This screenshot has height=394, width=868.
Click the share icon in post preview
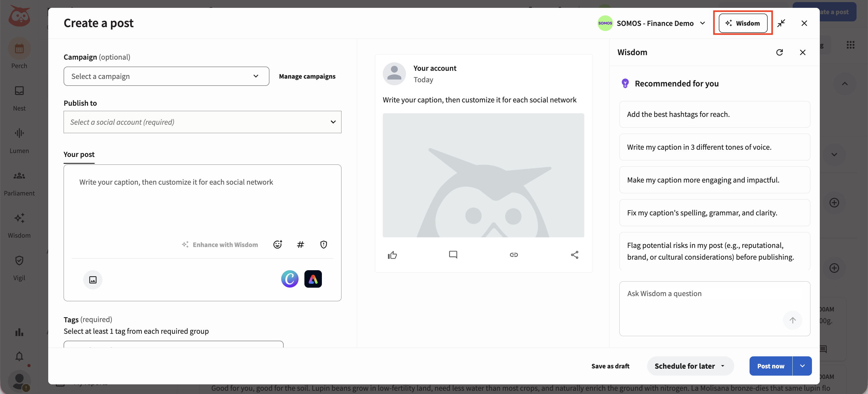tap(574, 255)
